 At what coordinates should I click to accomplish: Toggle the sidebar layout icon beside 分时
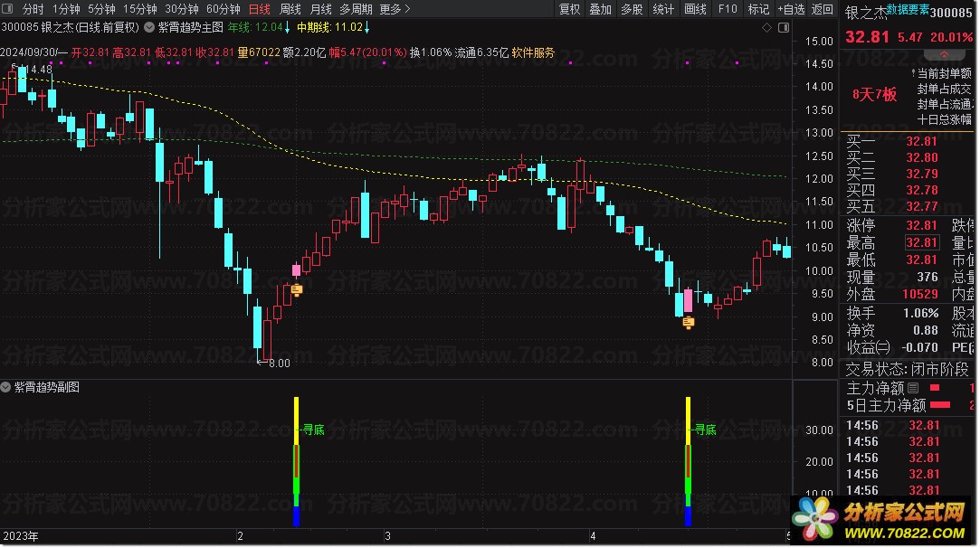tap(7, 9)
